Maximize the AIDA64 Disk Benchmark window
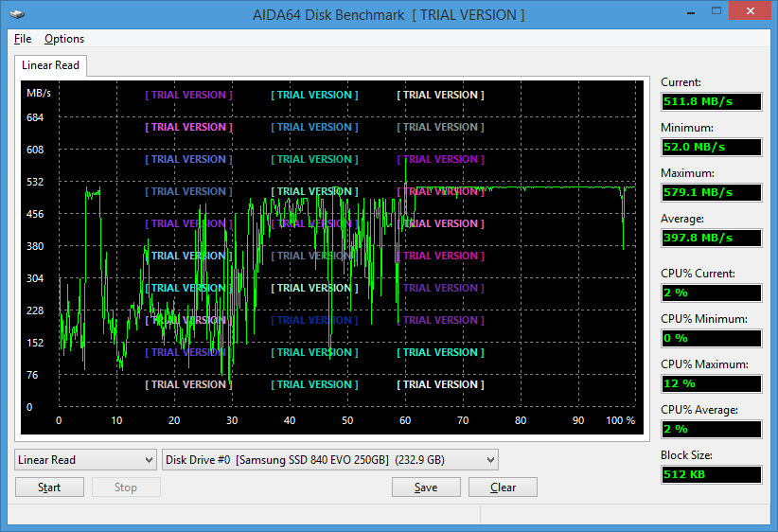This screenshot has width=778, height=532. pos(716,11)
